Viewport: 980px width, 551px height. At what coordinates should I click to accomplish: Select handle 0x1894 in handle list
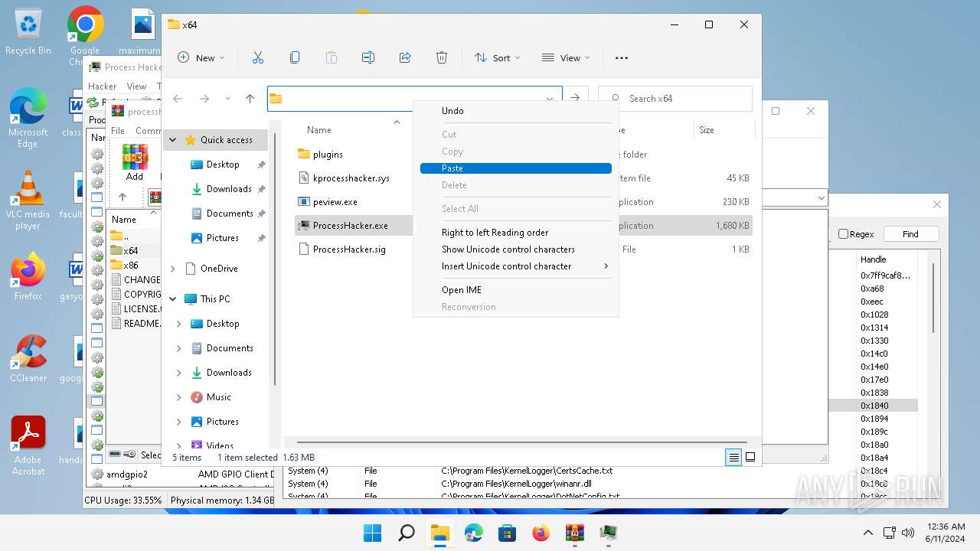(x=874, y=419)
